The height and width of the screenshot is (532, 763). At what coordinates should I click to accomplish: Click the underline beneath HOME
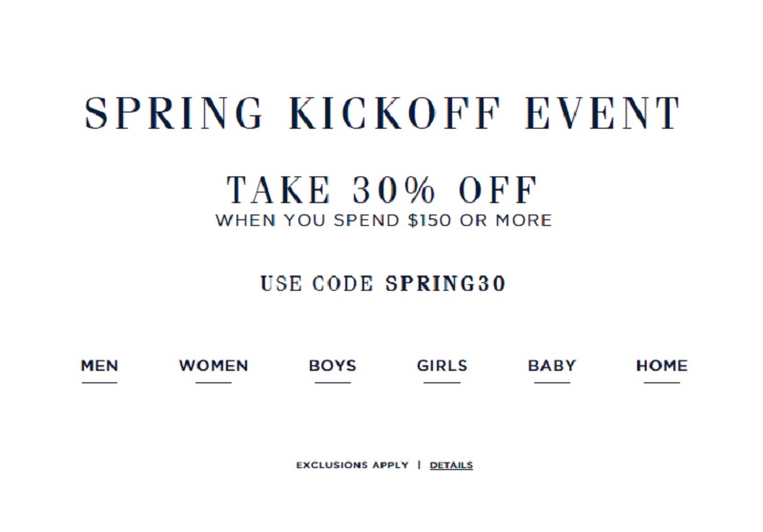tap(662, 382)
